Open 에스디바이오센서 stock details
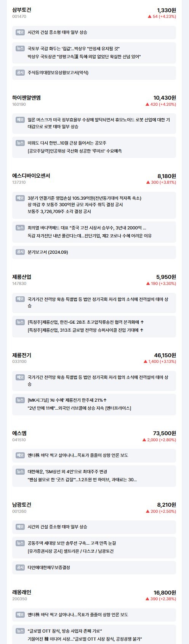189x644 pixels. pos(31,176)
